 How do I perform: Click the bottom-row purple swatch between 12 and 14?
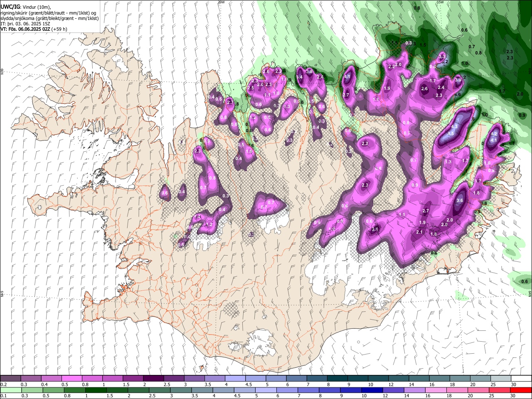pyautogui.click(x=393, y=390)
